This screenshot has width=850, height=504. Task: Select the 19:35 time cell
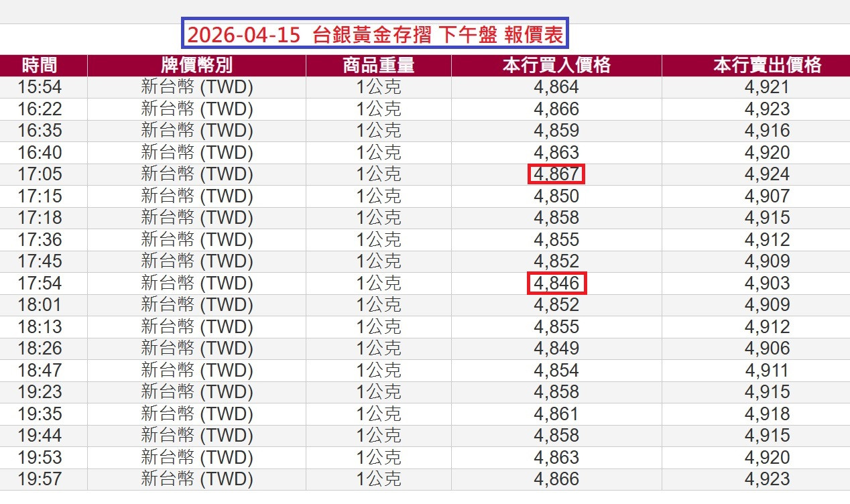40,414
